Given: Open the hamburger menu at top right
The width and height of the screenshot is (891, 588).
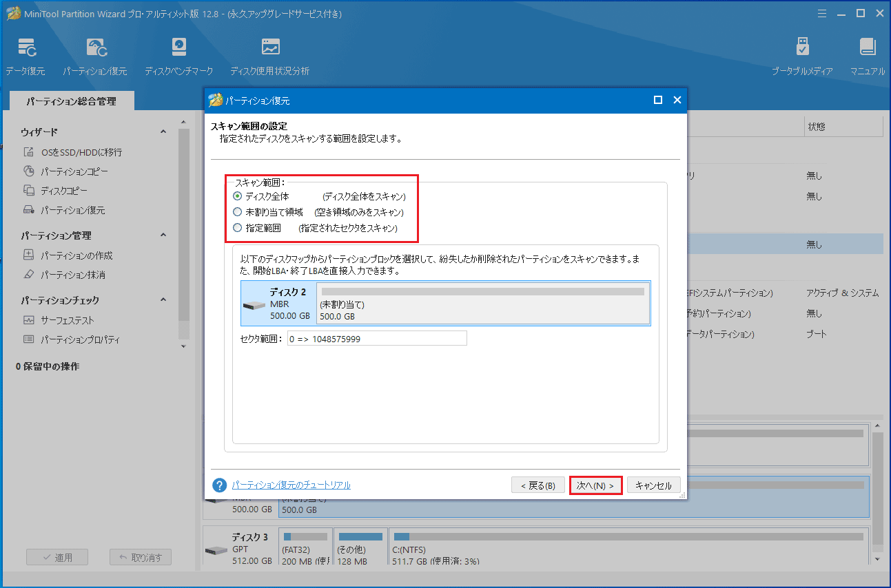Looking at the screenshot, I should 821,13.
